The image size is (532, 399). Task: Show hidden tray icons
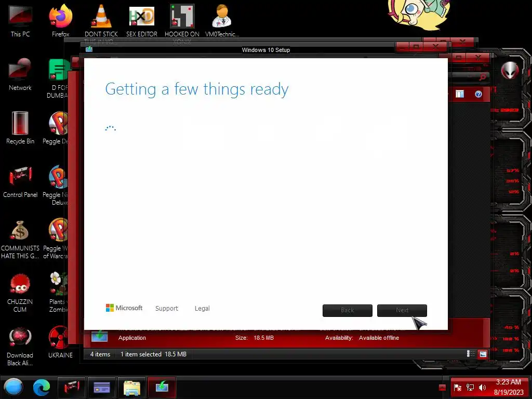click(442, 388)
